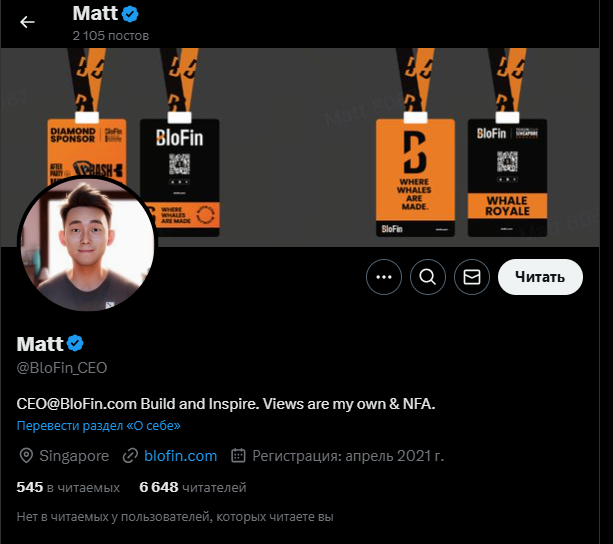This screenshot has width=613, height=544.
Task: Click the @BloFin_CEO handle text
Action: point(62,368)
